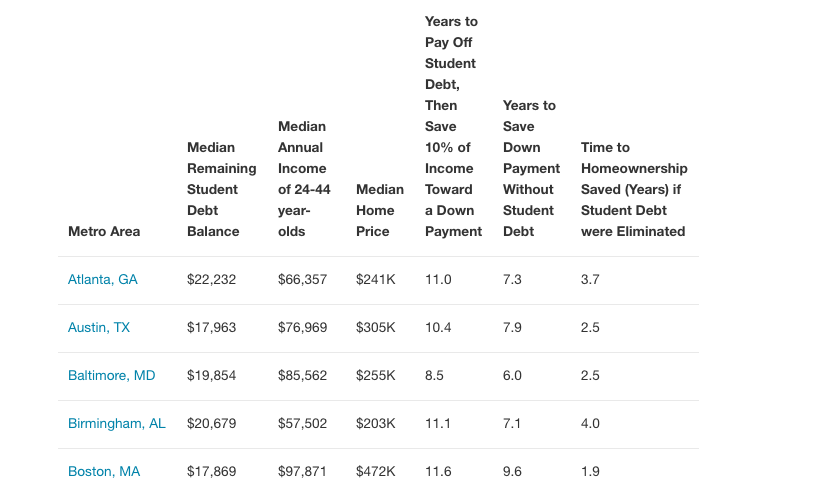Click the Median Annual Income column header
Screen dimensions: 823x493
click(303, 179)
